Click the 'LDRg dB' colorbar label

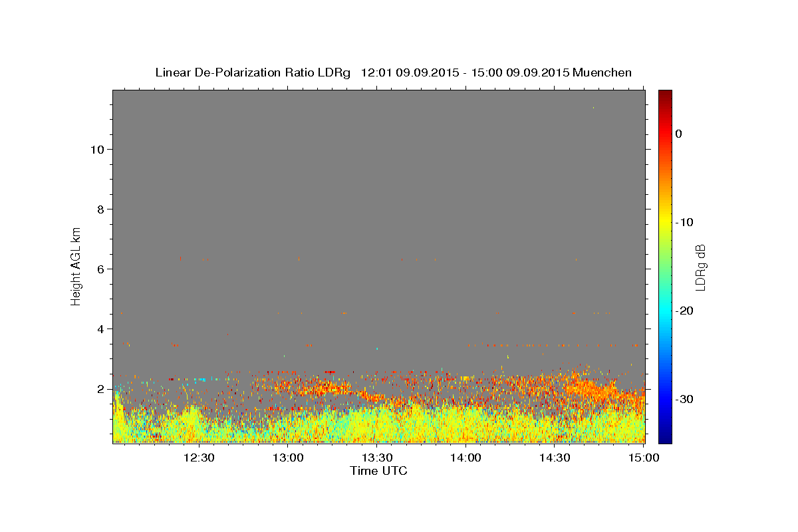(700, 267)
